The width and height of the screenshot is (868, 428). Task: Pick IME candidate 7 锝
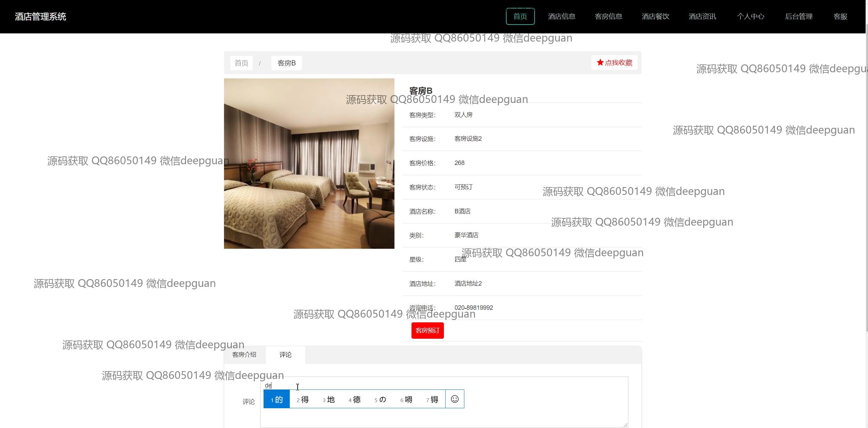(432, 399)
